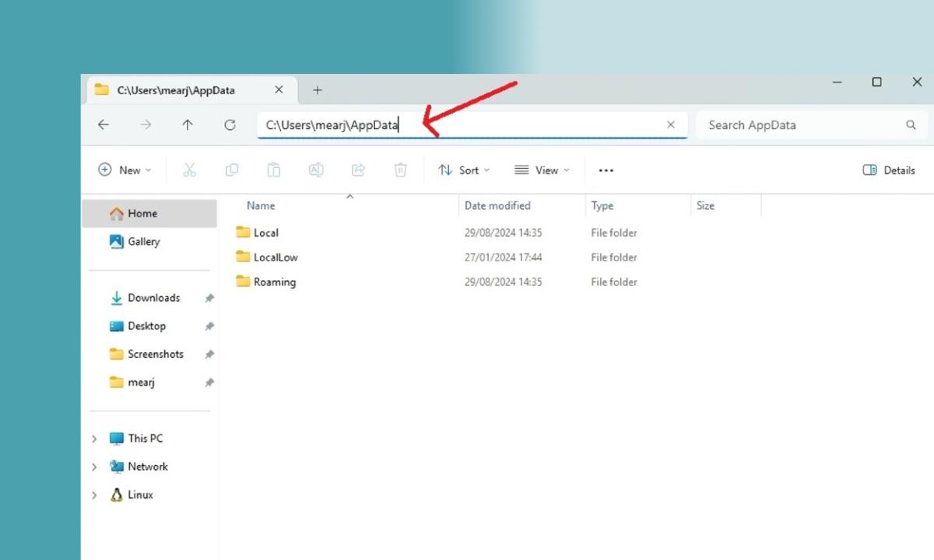The height and width of the screenshot is (560, 934).
Task: Expand the Network node in sidebar
Action: [x=94, y=466]
